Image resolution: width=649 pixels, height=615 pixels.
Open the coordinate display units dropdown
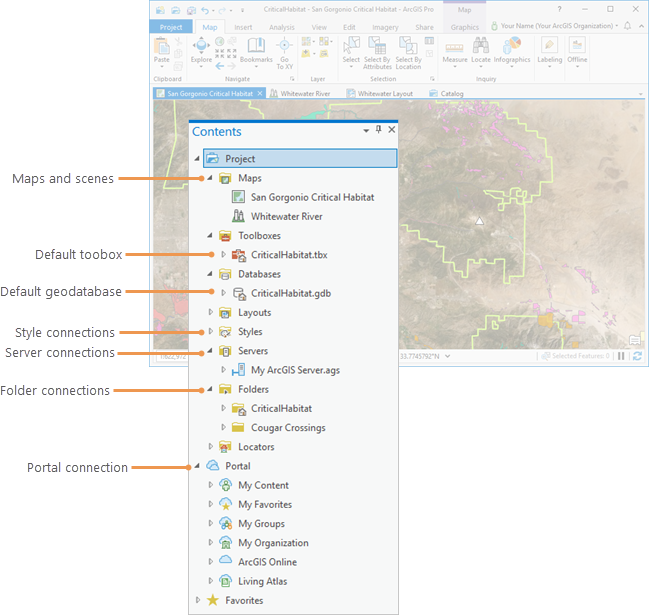(447, 356)
